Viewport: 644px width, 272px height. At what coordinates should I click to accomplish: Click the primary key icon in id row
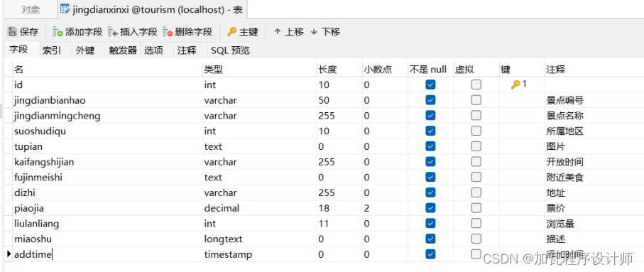(x=515, y=85)
